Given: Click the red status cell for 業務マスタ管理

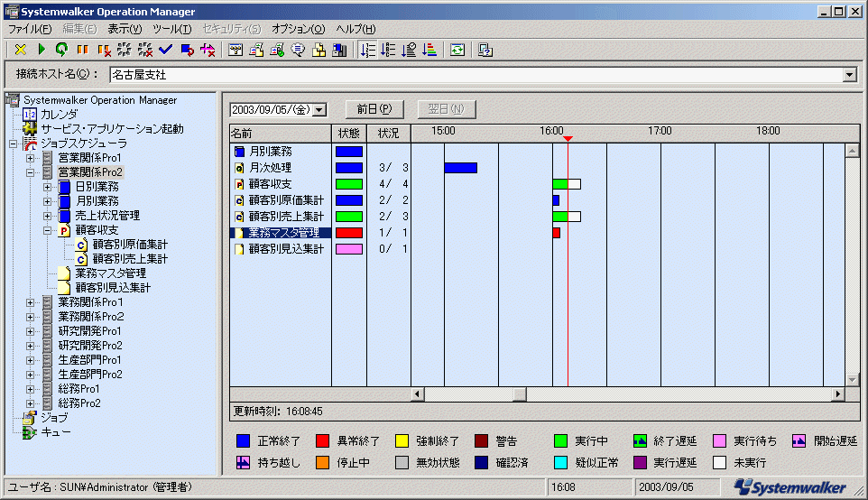Looking at the screenshot, I should 349,233.
